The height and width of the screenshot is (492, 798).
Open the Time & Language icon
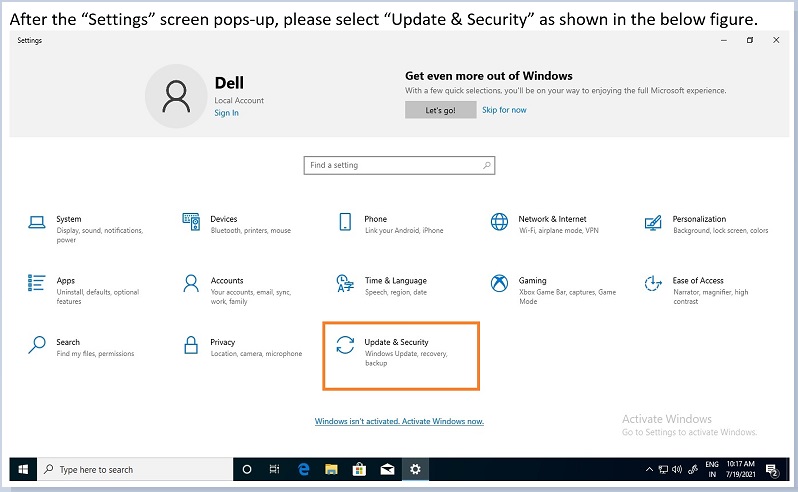(x=345, y=283)
